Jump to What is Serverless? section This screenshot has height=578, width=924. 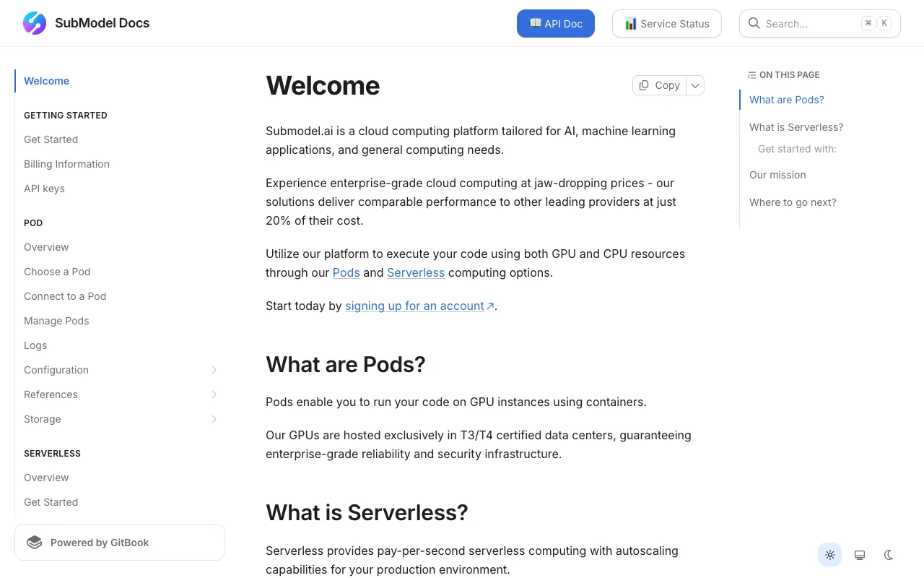tap(796, 127)
